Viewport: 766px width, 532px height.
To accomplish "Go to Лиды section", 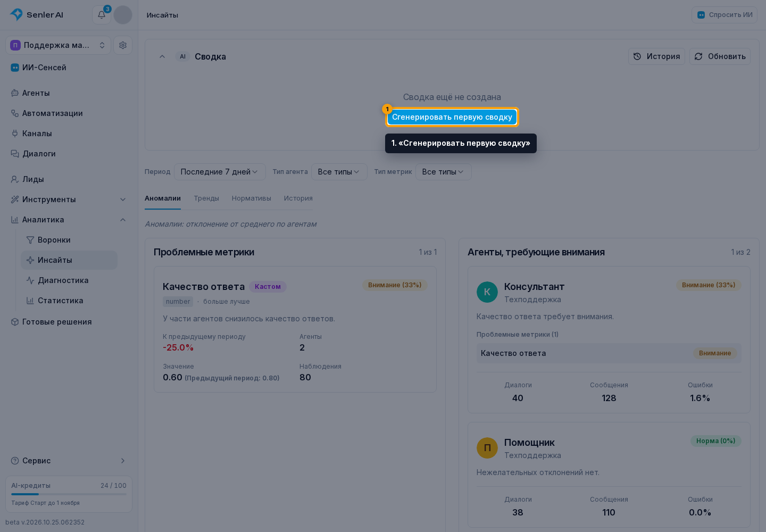I will [x=69, y=179].
